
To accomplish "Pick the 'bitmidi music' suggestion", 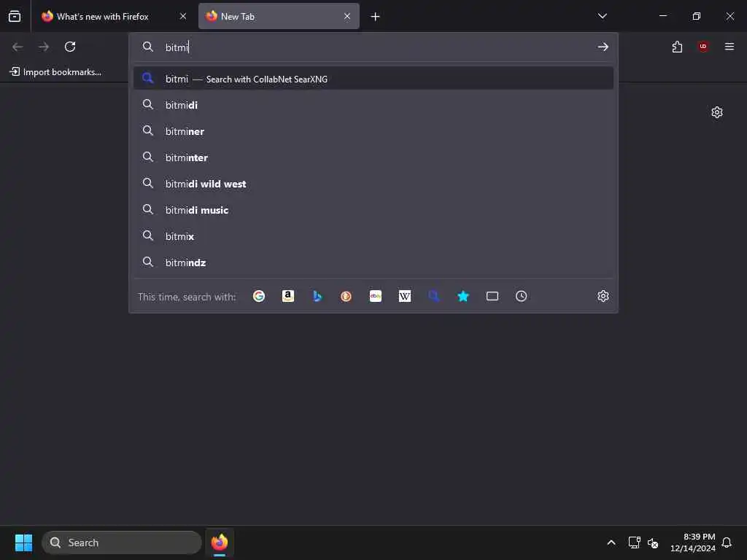I will tap(373, 210).
